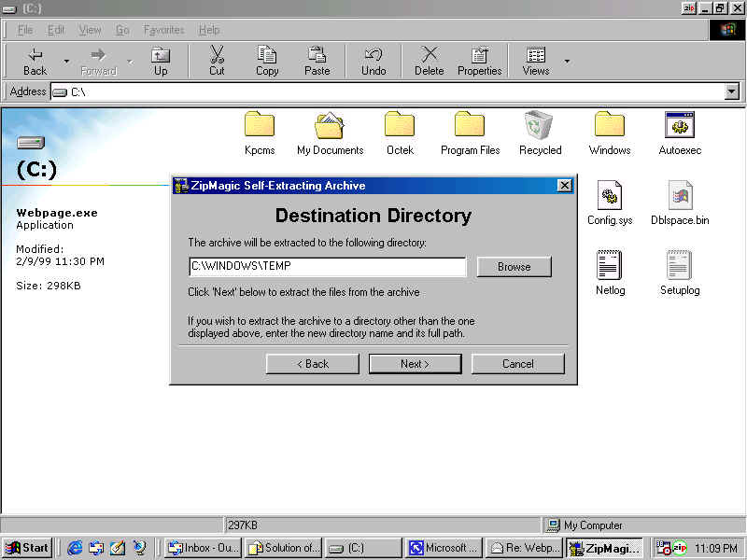Click the Webpage.exe name in info pane
This screenshot has height=560, width=747.
click(x=57, y=213)
